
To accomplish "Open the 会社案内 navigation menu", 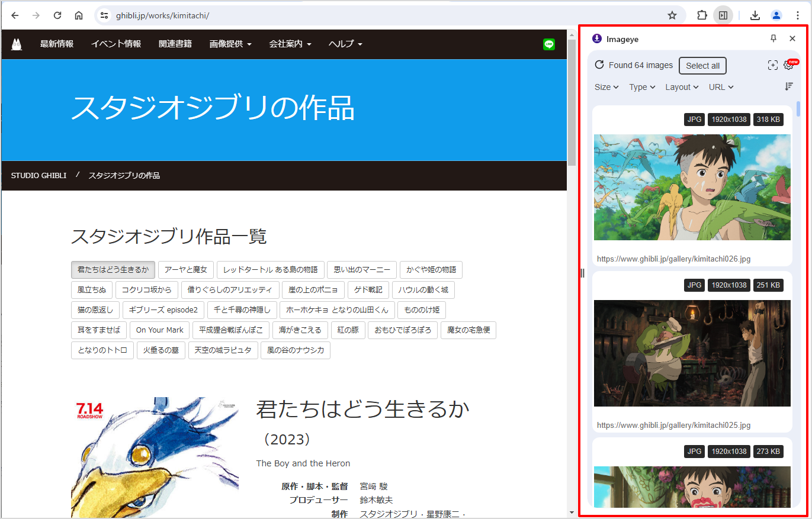I will pos(290,44).
